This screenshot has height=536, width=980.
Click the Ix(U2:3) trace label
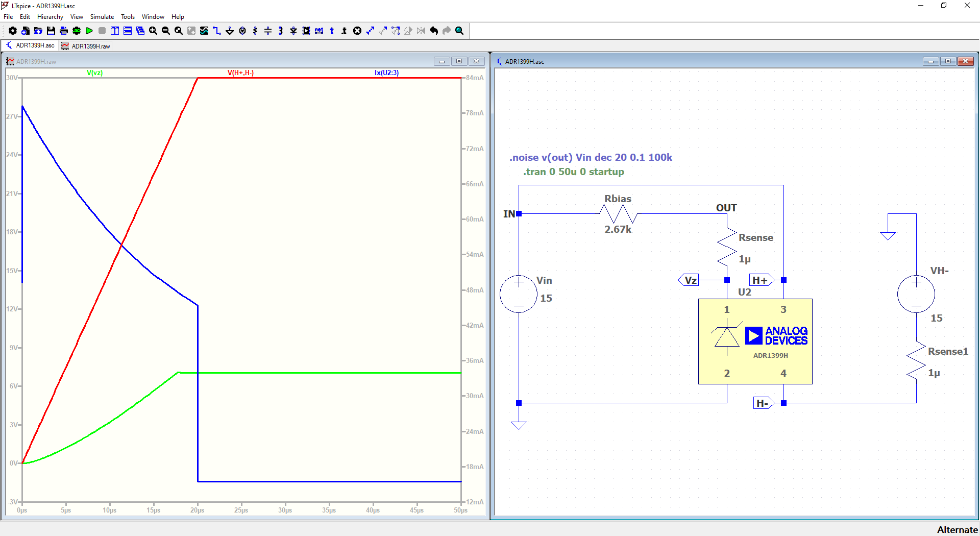[386, 72]
